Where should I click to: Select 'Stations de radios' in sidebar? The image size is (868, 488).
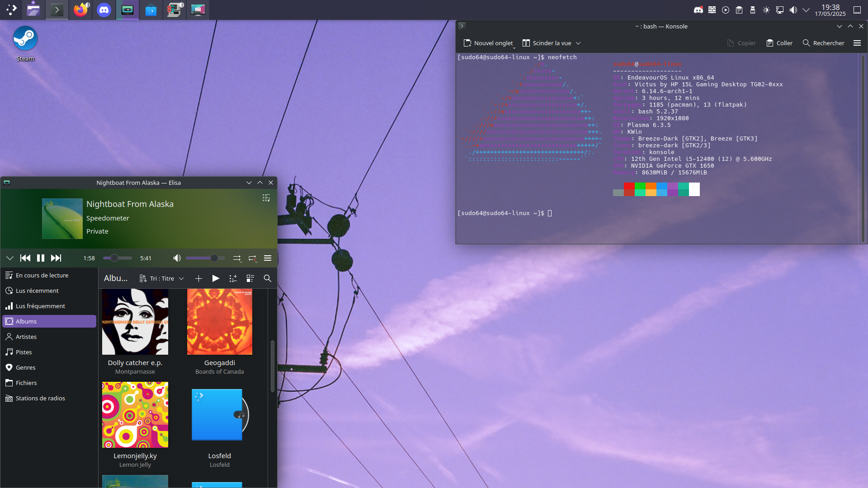coord(40,398)
